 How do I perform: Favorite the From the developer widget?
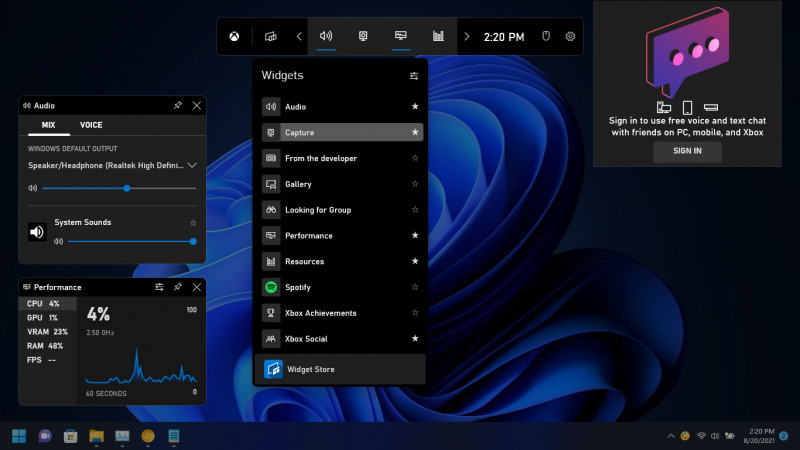415,158
